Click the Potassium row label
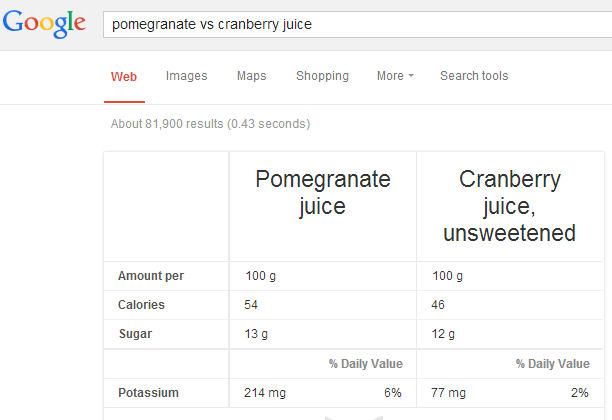 (x=146, y=393)
